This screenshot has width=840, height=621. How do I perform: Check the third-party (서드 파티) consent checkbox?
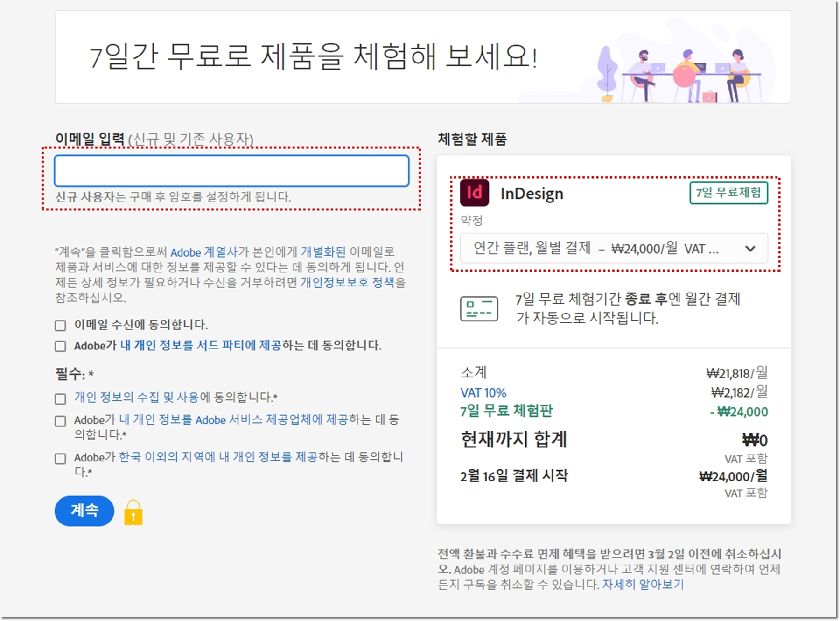tap(60, 346)
